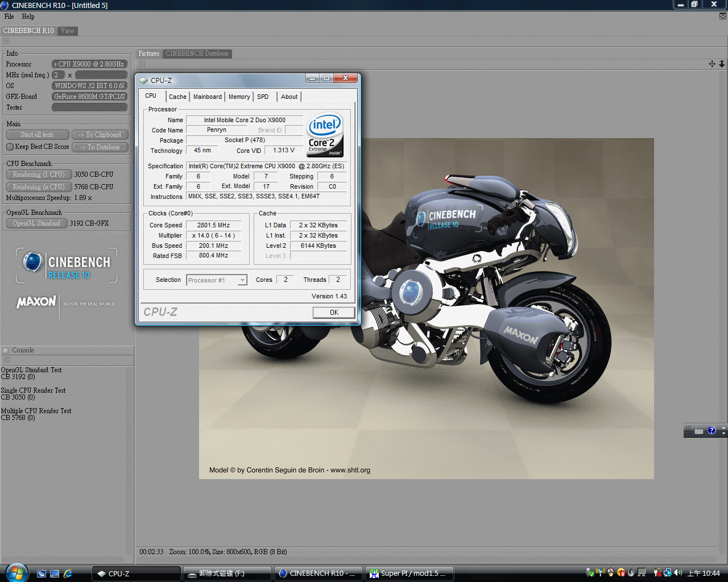Viewport: 728px width, 582px height.
Task: Click the zoom picture arrow icon in viewer
Action: [722, 64]
